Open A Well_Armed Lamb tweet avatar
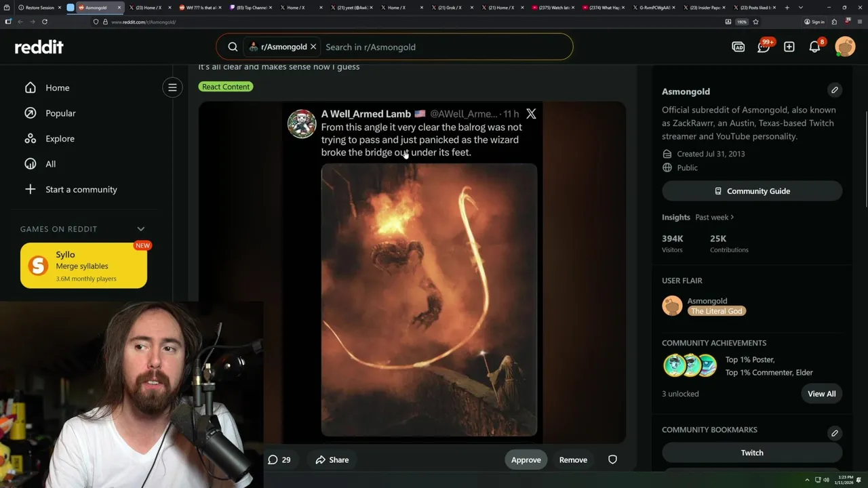The width and height of the screenshot is (868, 488). pos(302,124)
